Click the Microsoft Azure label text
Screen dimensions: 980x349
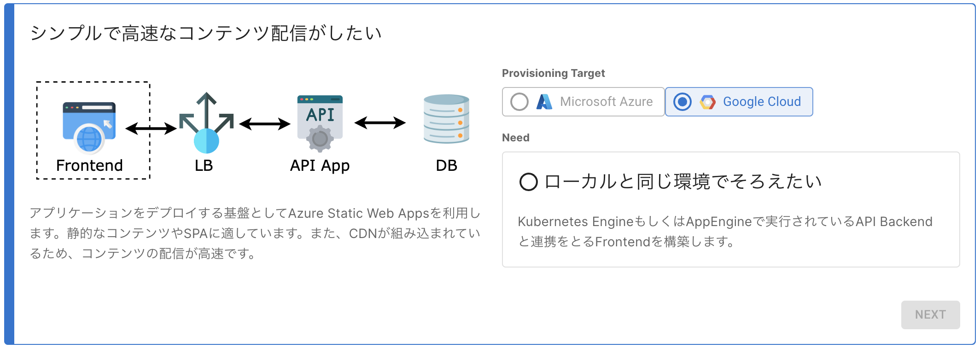606,102
